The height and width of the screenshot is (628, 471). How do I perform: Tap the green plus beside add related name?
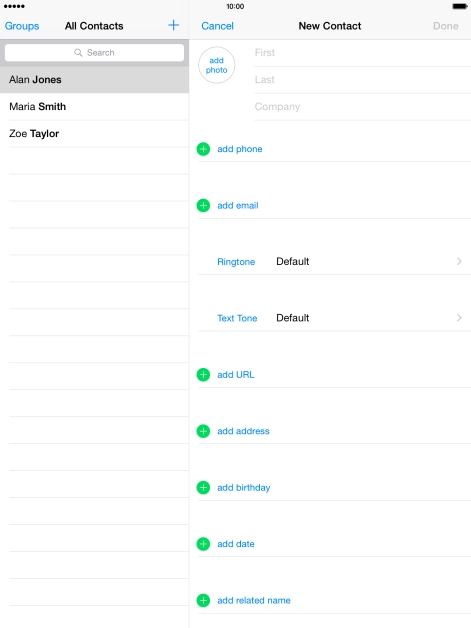[x=203, y=600]
